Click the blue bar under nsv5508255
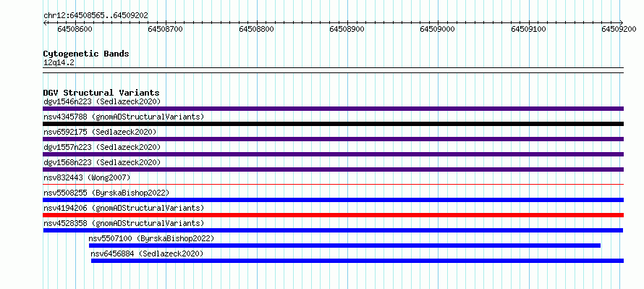The height and width of the screenshot is (289, 644). coord(333,200)
